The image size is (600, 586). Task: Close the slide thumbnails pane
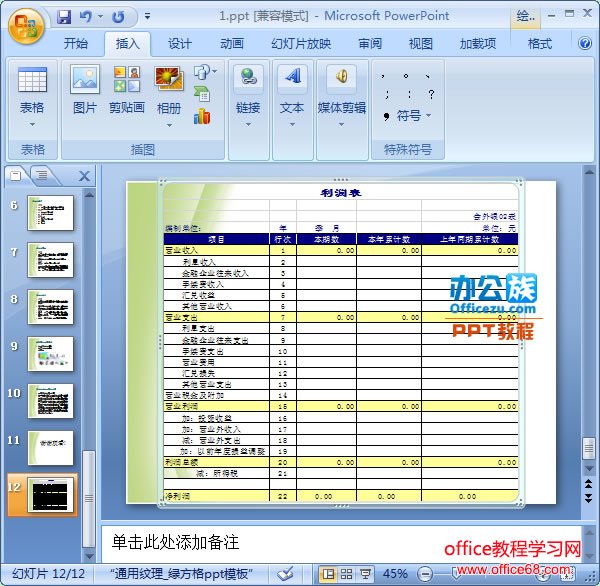(84, 176)
